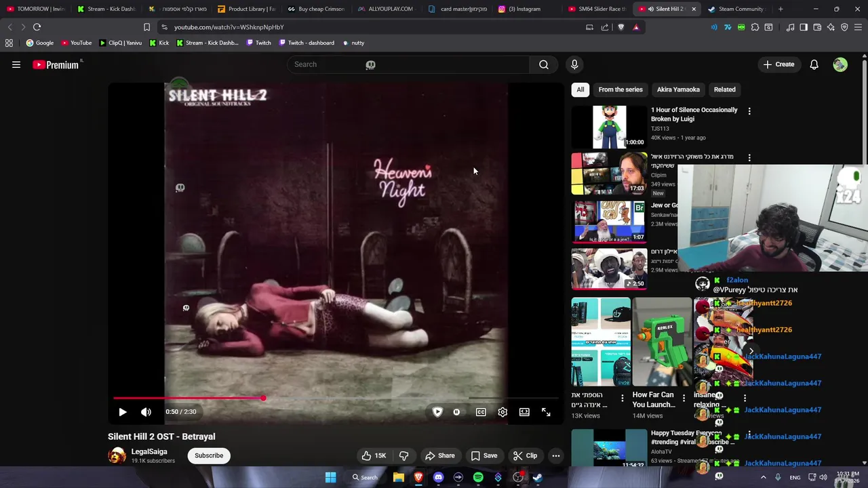Go to YouTube Premium home logo
This screenshot has height=488, width=868.
(x=56, y=64)
